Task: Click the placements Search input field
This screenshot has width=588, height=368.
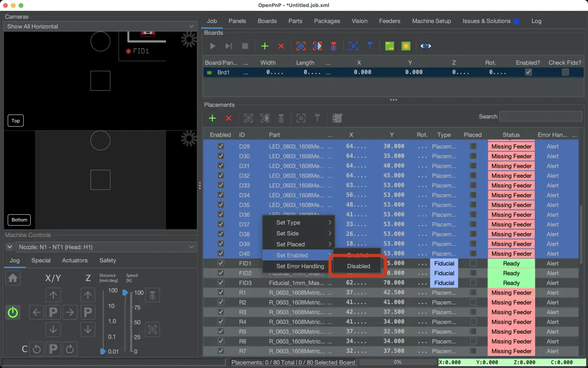Action: (540, 117)
